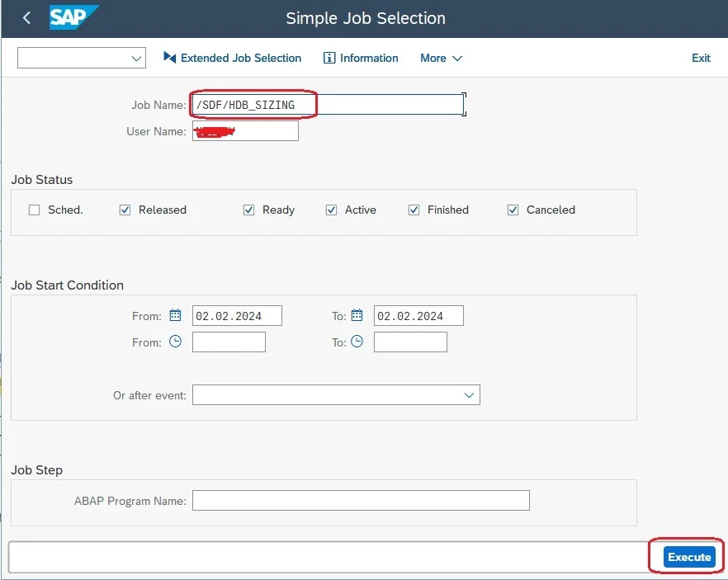The width and height of the screenshot is (728, 580).
Task: Open the command field dropdown
Action: [136, 59]
